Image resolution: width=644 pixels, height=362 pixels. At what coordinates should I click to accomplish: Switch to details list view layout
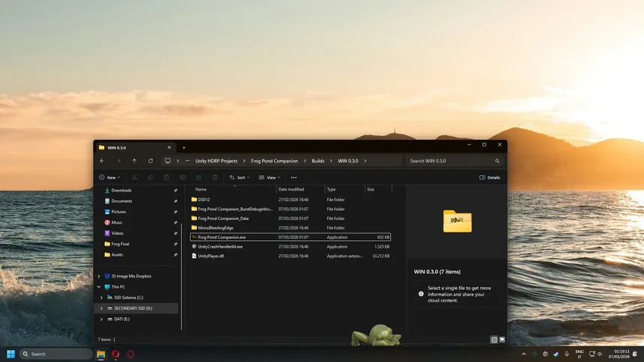[x=494, y=340]
